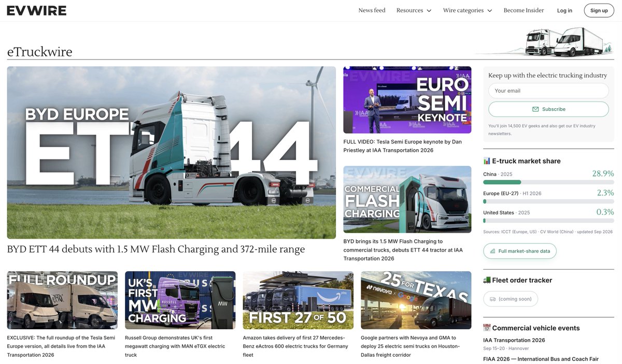Click the EVWIRE logo
The height and width of the screenshot is (364, 622).
[37, 10]
